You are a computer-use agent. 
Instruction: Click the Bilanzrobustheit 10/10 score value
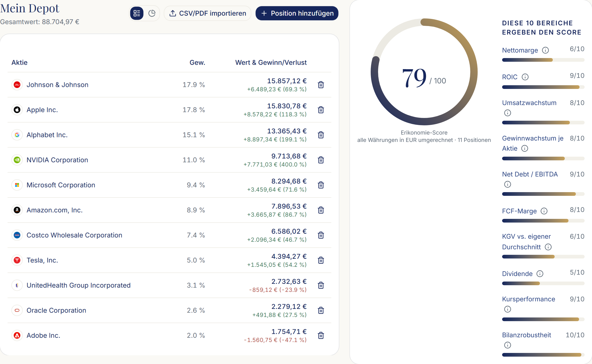point(575,335)
